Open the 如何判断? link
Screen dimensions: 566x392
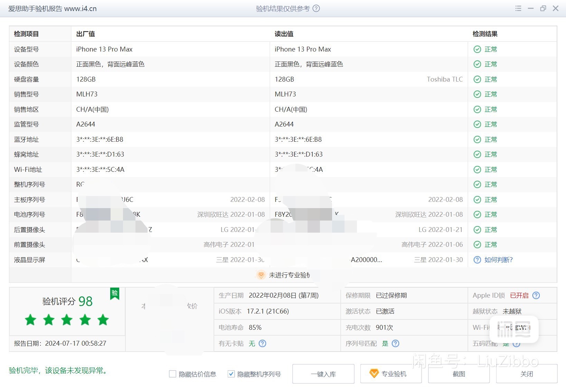click(x=499, y=260)
